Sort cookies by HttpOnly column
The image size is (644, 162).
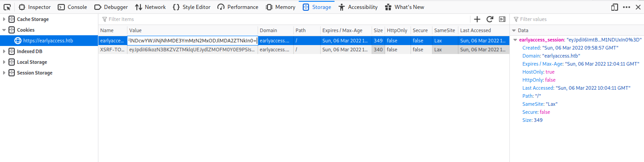click(x=398, y=30)
